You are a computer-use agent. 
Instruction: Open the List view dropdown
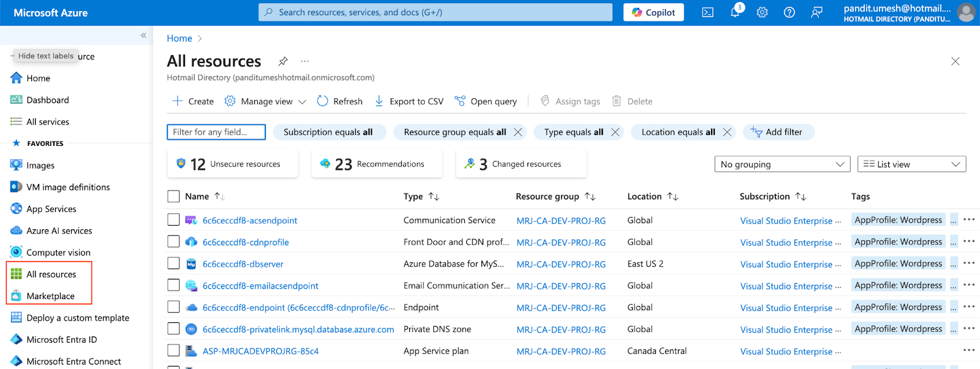911,164
